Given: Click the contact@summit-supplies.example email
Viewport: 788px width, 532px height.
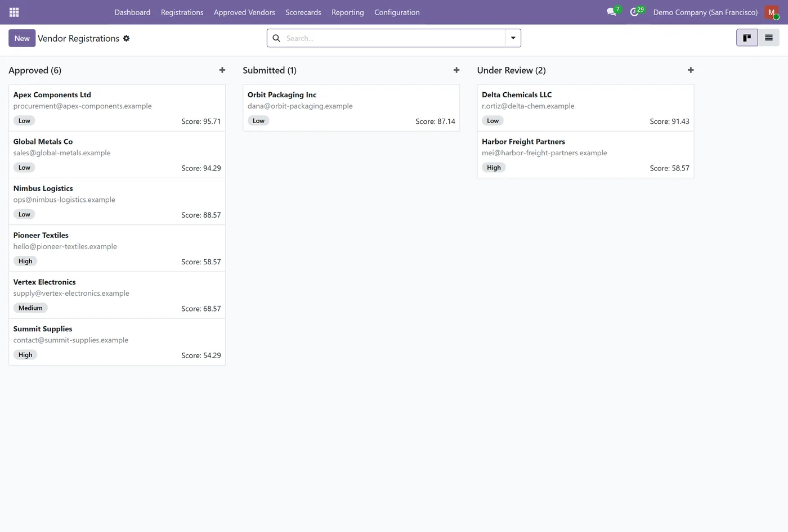Looking at the screenshot, I should 71,340.
